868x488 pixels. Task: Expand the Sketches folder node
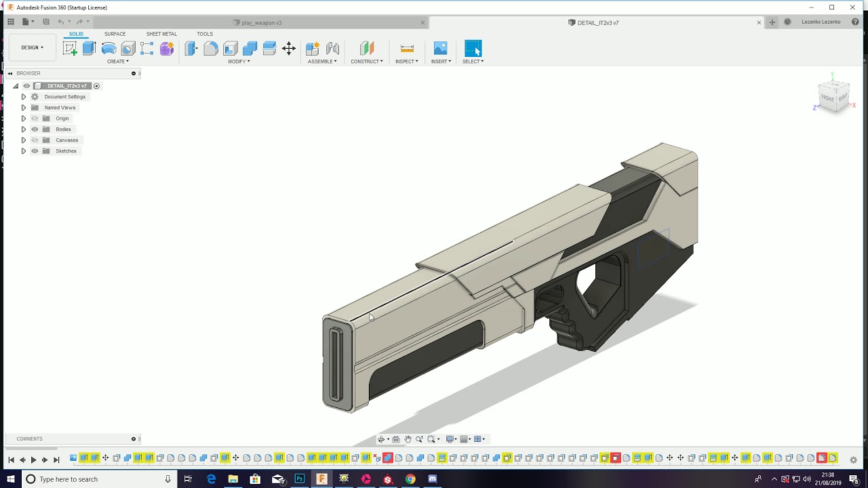(x=24, y=151)
